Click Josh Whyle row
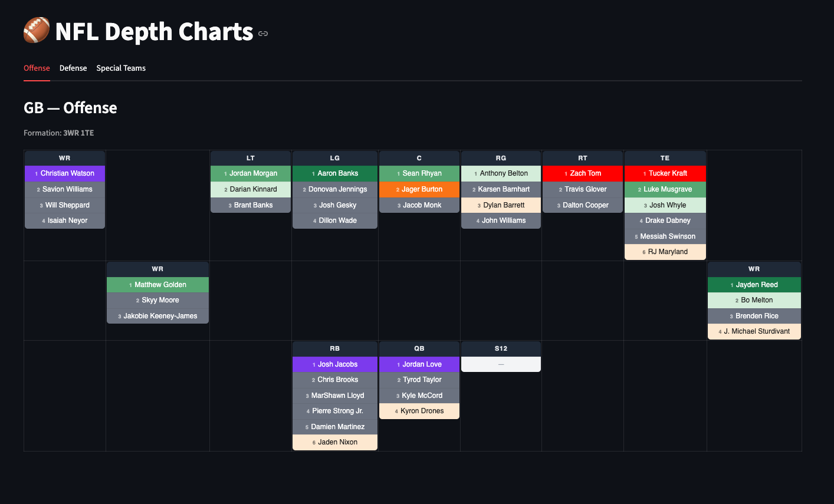This screenshot has width=834, height=504. (x=665, y=205)
